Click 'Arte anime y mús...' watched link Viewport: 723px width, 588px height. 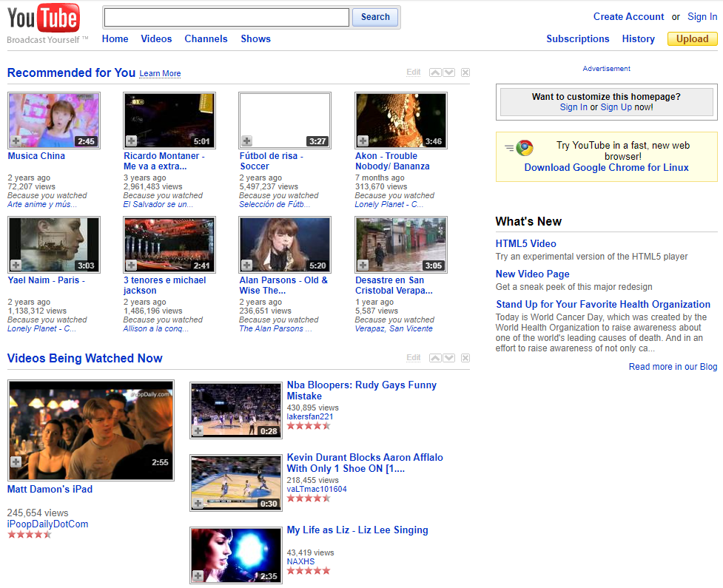point(42,204)
